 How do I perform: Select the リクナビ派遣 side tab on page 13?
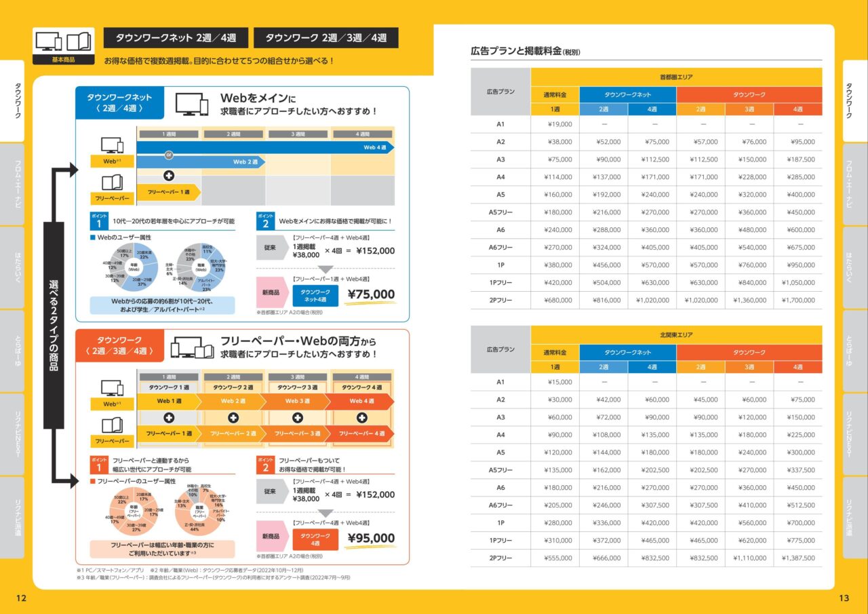(x=856, y=516)
